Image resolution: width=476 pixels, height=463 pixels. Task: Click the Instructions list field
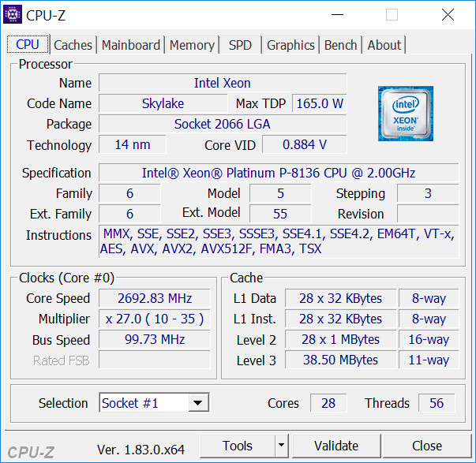[x=279, y=241]
